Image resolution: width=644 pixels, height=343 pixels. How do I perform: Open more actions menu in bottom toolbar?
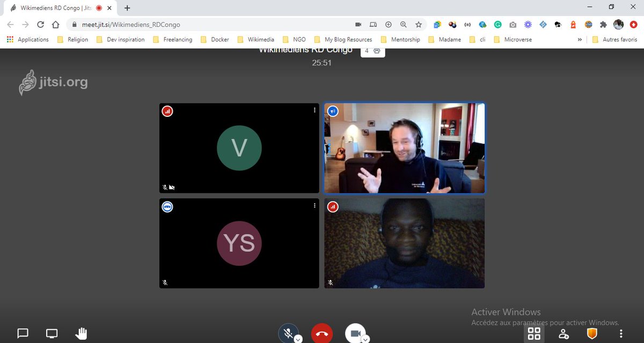click(x=621, y=333)
